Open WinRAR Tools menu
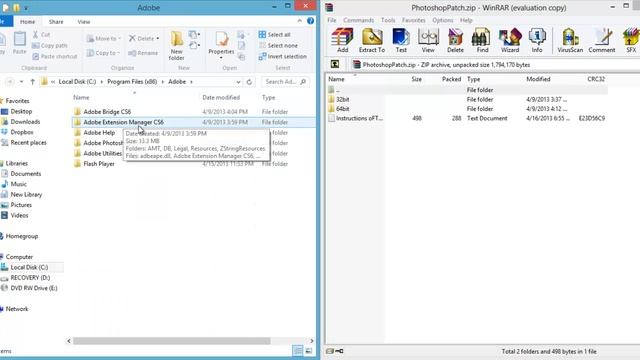Screen dimensions: 640x360 pos(388,20)
